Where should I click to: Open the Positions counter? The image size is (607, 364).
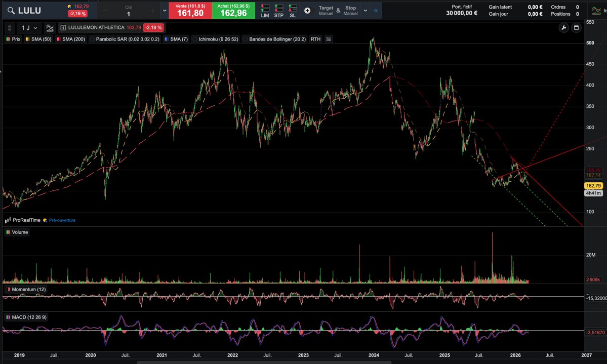tap(565, 14)
